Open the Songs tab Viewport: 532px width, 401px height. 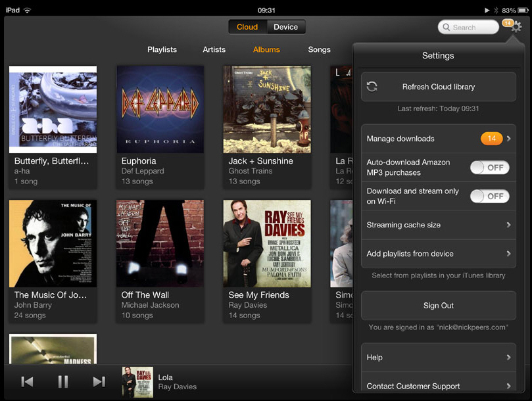tap(319, 49)
